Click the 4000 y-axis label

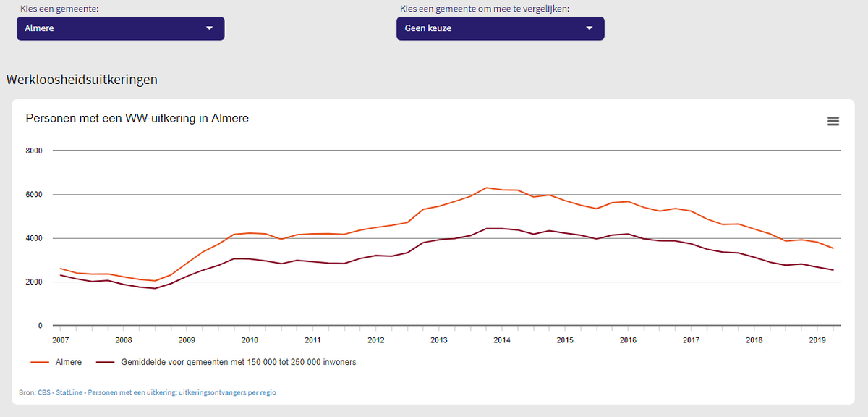[x=35, y=238]
